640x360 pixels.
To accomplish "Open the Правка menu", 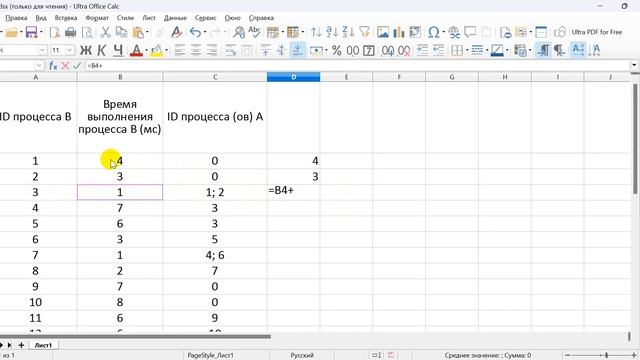I will (x=16, y=18).
